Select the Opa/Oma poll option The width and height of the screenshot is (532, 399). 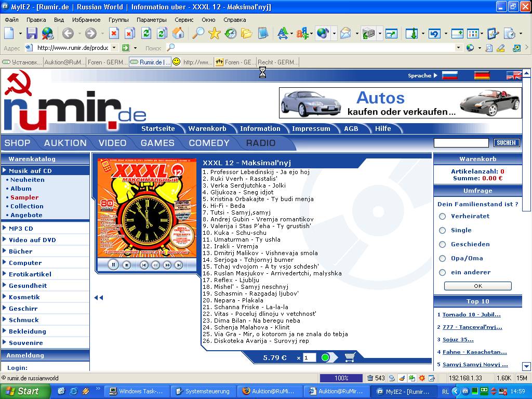pyautogui.click(x=443, y=259)
